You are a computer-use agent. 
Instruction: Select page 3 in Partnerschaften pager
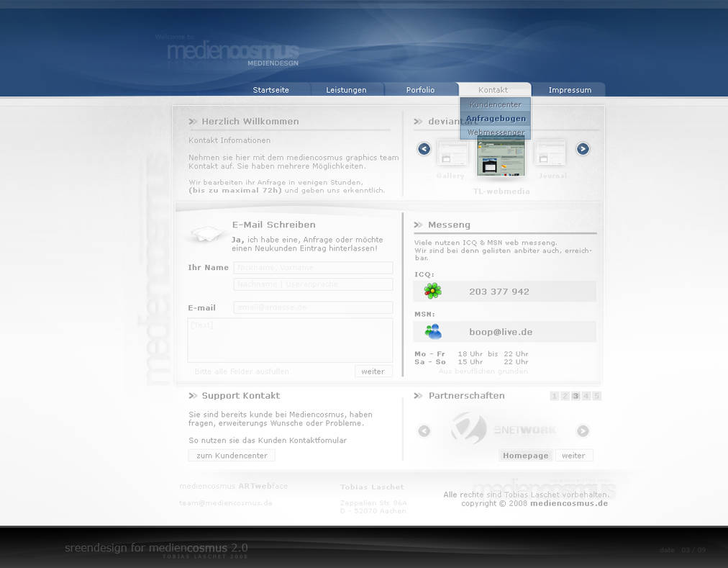[575, 396]
